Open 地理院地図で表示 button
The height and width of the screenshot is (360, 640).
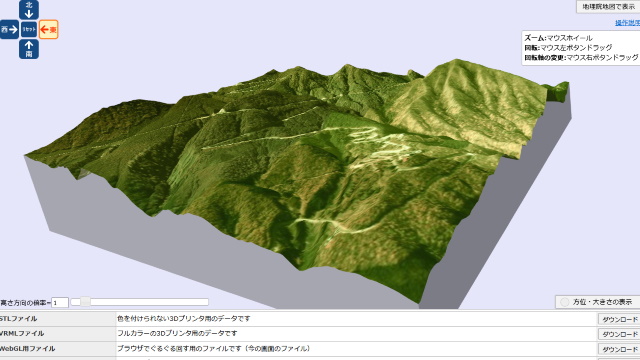pyautogui.click(x=608, y=7)
